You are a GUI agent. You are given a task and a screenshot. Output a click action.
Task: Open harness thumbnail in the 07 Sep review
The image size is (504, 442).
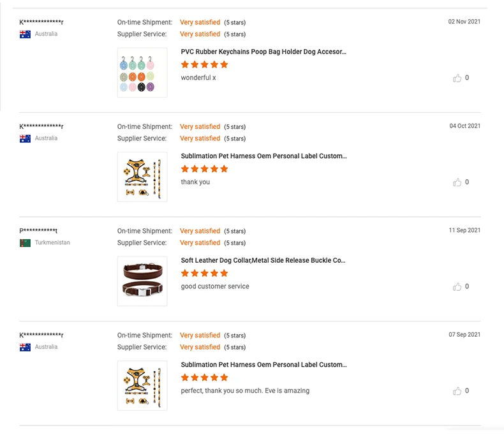tap(142, 385)
